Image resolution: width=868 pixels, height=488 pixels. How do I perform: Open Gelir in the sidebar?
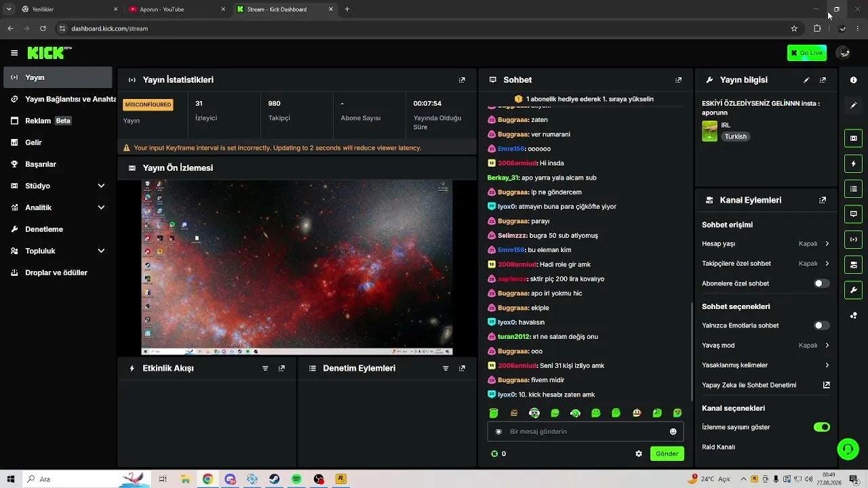(x=58, y=142)
